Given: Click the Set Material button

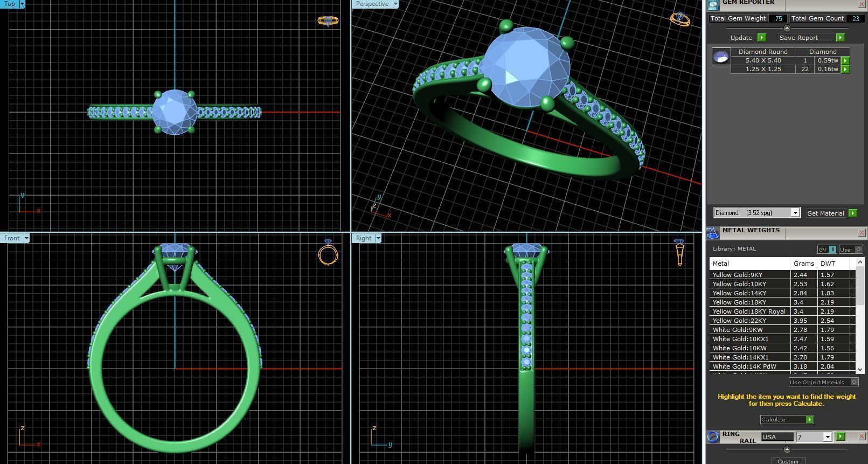Looking at the screenshot, I should tap(831, 213).
